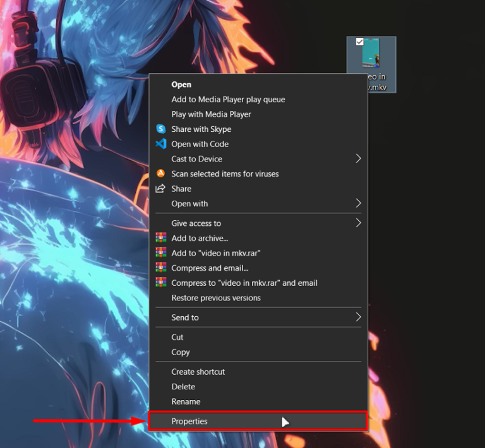485x448 pixels.
Task: Select Create shortcut entry
Action: (198, 372)
